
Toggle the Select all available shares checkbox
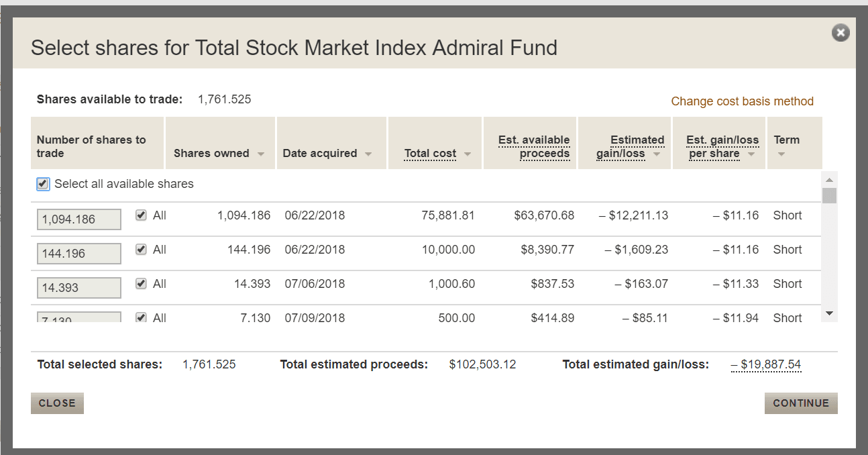[43, 184]
